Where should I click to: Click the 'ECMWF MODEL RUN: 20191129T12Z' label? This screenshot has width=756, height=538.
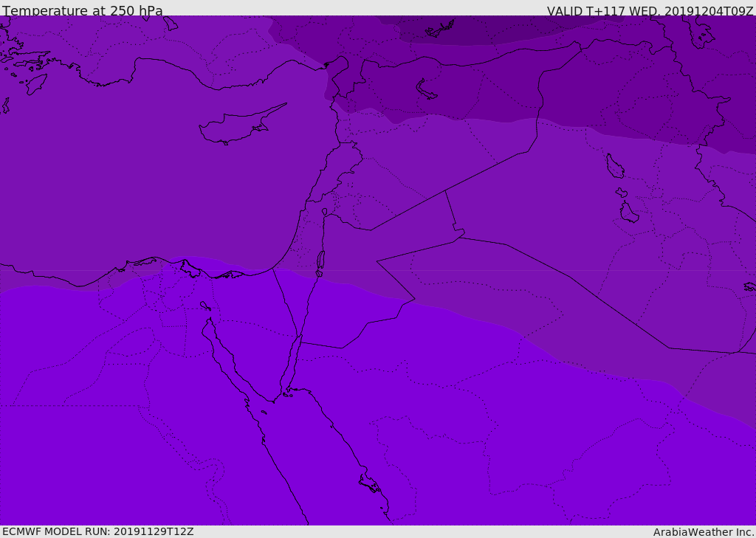tap(98, 531)
